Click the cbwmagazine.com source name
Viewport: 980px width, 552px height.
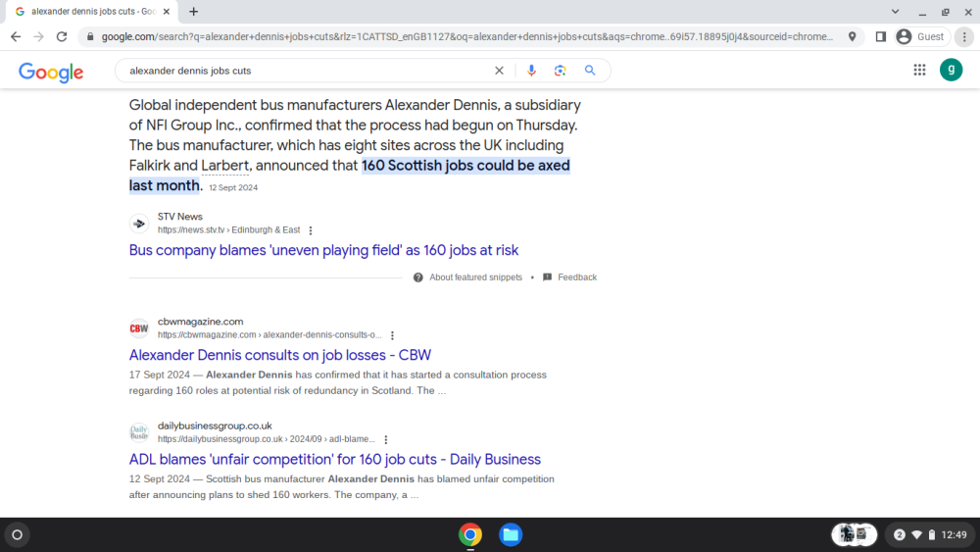coord(200,322)
